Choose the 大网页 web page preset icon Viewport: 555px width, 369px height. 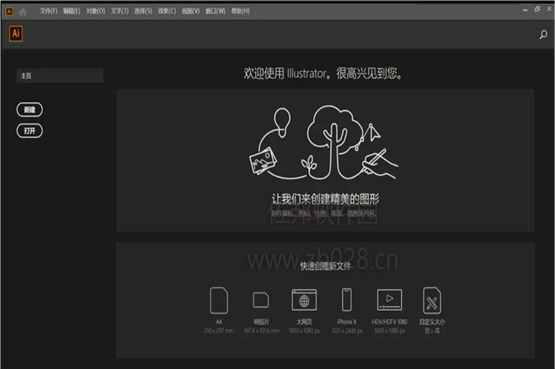(x=304, y=300)
